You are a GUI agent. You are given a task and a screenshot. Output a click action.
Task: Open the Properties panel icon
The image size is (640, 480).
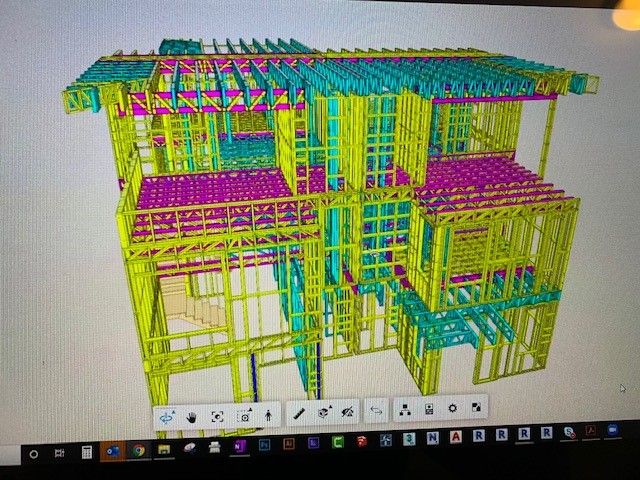point(429,409)
